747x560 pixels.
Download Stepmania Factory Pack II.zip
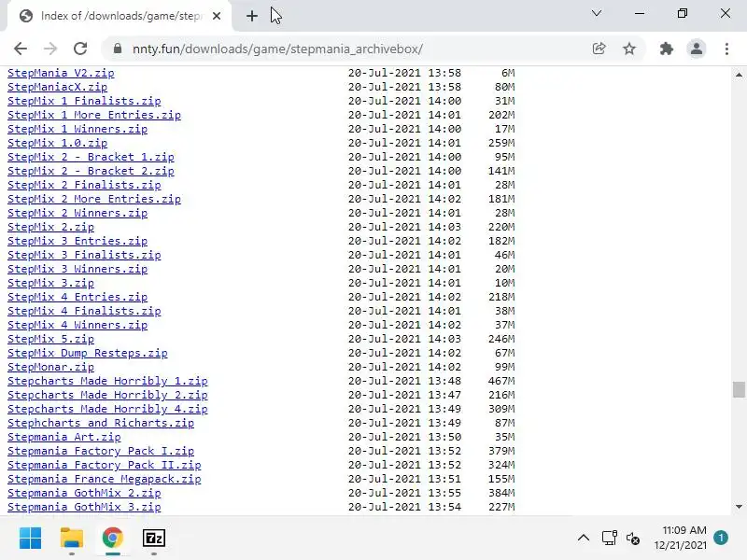105,465
